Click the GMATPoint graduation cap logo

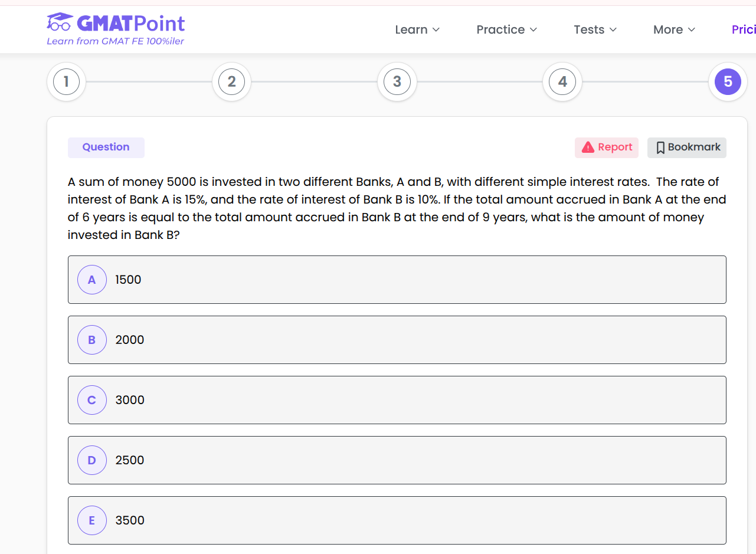[60, 22]
